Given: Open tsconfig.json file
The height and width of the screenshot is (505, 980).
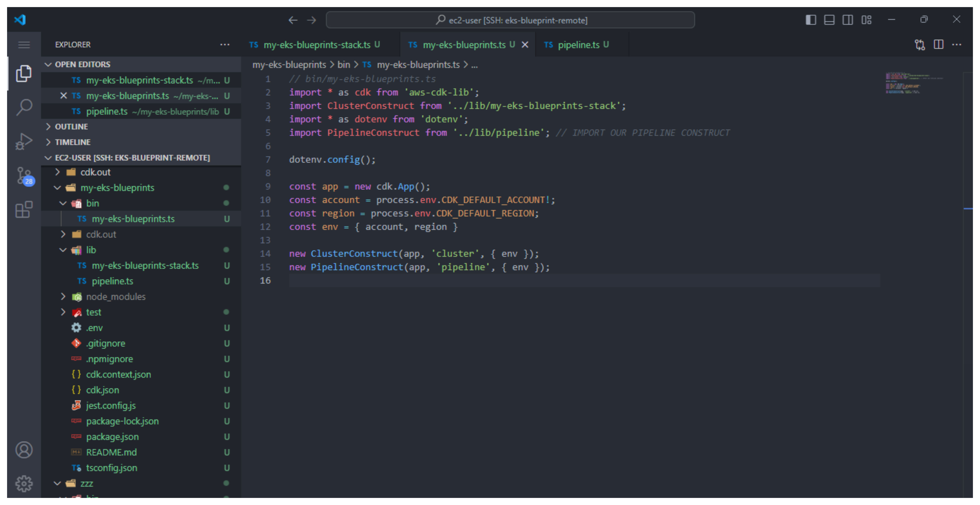Looking at the screenshot, I should (x=141, y=468).
